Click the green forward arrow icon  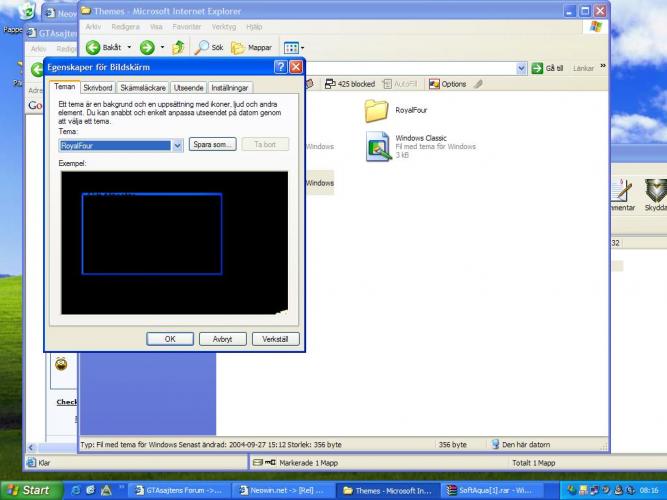tap(147, 47)
